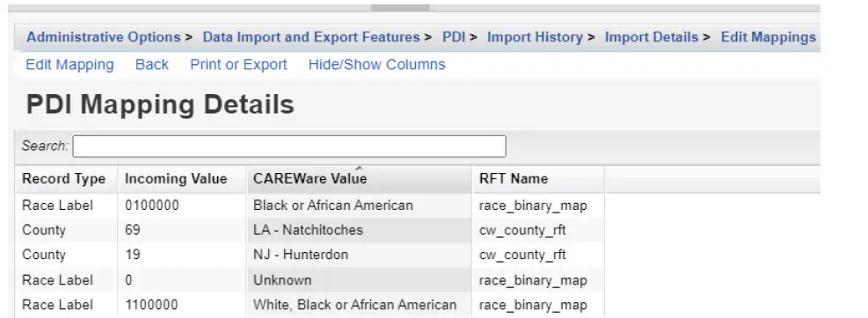Click the 1100000 incoming value cell
868x318 pixels.
(182, 305)
